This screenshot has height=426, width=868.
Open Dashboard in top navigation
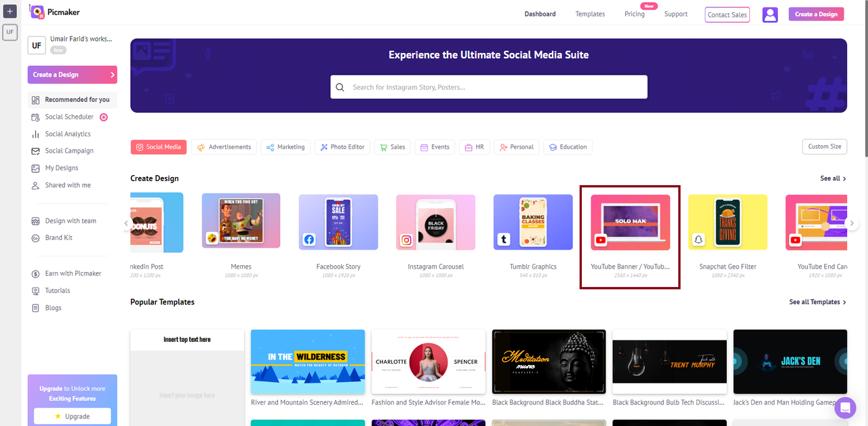pyautogui.click(x=540, y=14)
